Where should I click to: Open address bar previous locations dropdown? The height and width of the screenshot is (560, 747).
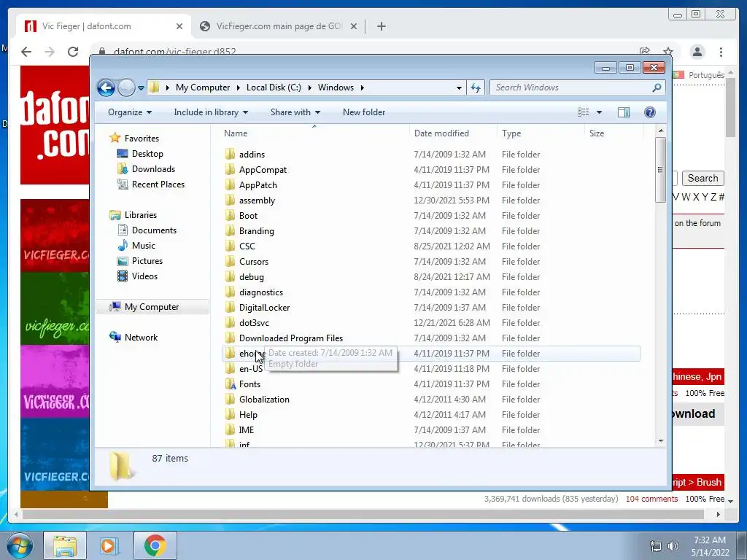click(x=459, y=87)
